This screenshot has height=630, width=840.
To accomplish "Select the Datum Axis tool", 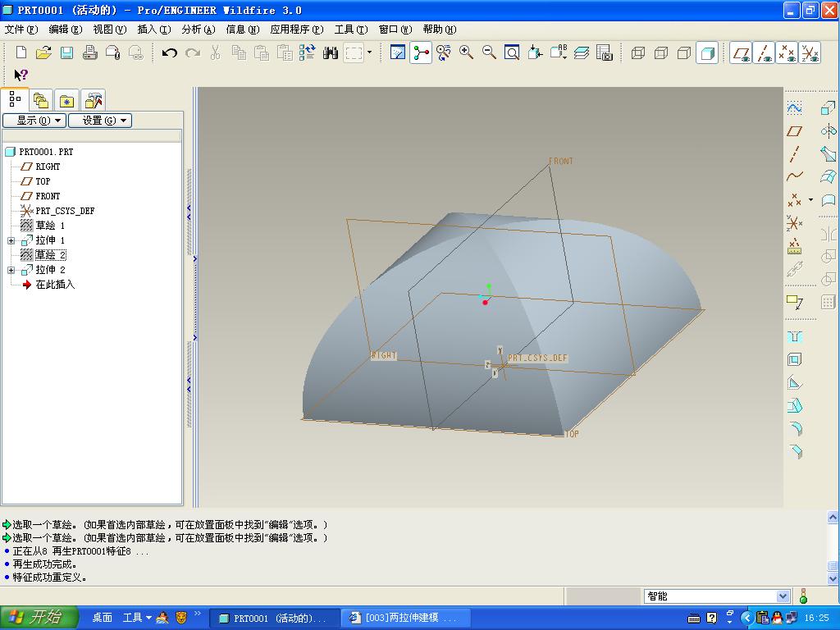I will click(794, 154).
